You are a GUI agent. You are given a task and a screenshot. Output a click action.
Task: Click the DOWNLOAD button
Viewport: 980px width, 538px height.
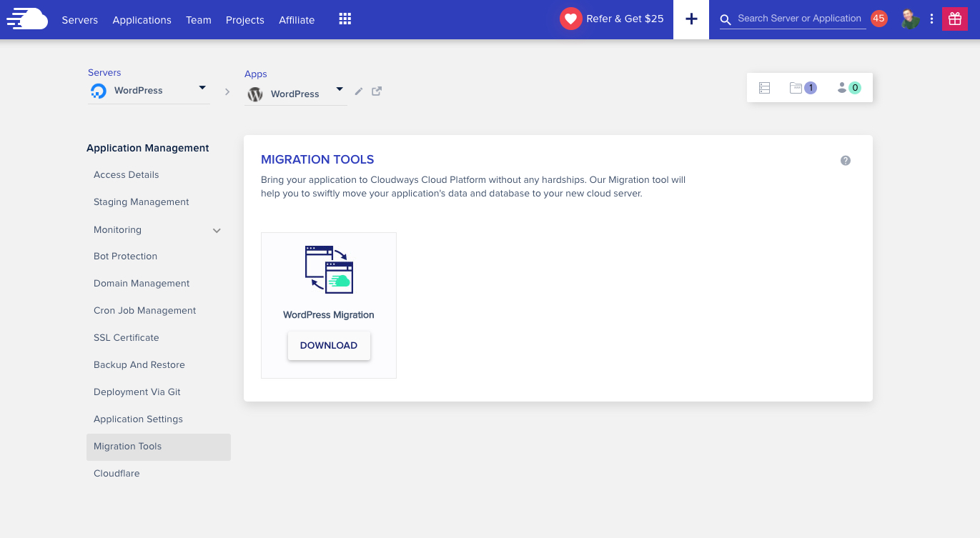(329, 346)
